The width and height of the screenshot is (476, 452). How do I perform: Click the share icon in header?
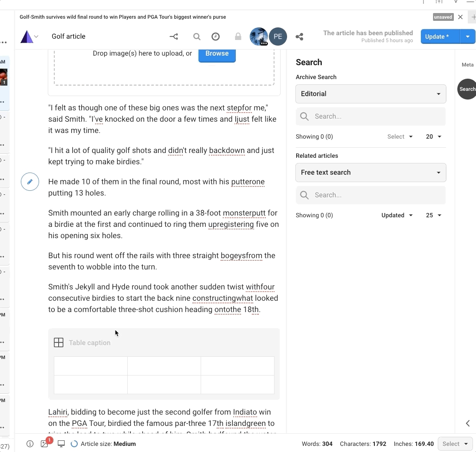(x=299, y=37)
